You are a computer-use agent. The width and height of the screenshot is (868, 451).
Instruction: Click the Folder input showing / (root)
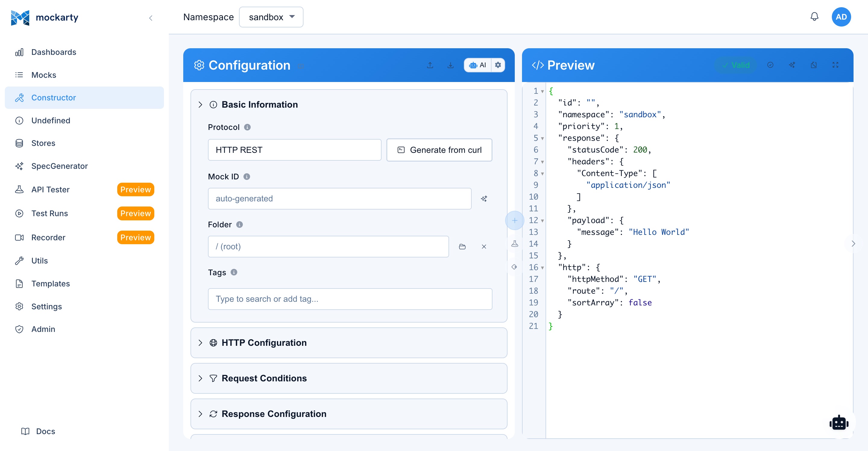coord(328,246)
